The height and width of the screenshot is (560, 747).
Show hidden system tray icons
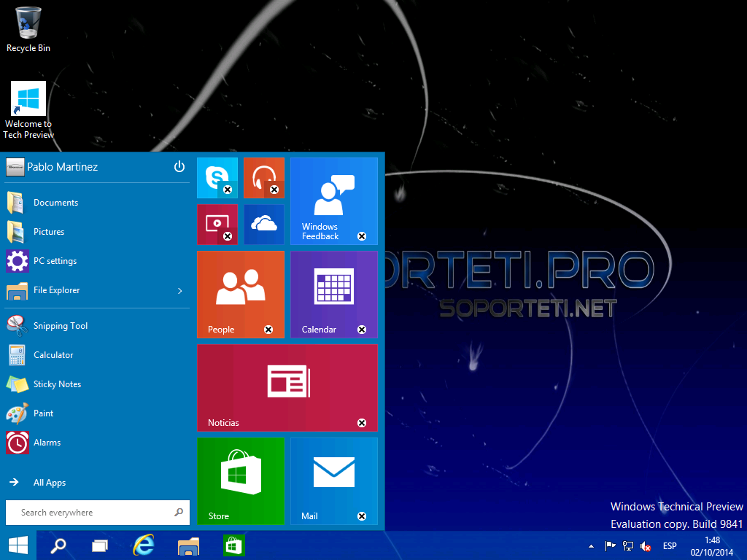coord(590,545)
